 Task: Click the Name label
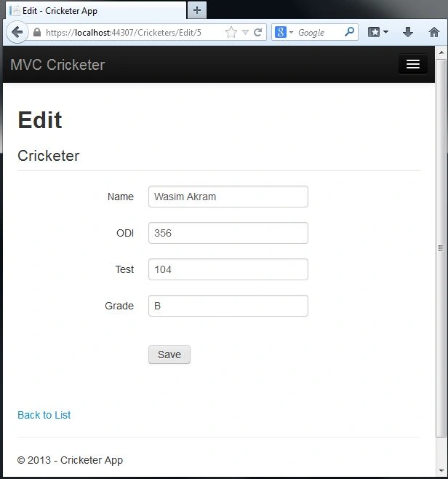point(121,197)
